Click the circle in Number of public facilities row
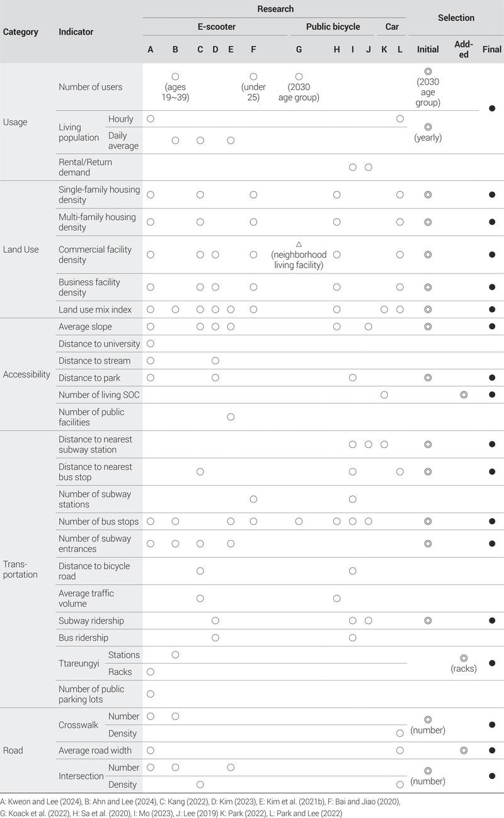The width and height of the screenshot is (504, 818). point(231,417)
